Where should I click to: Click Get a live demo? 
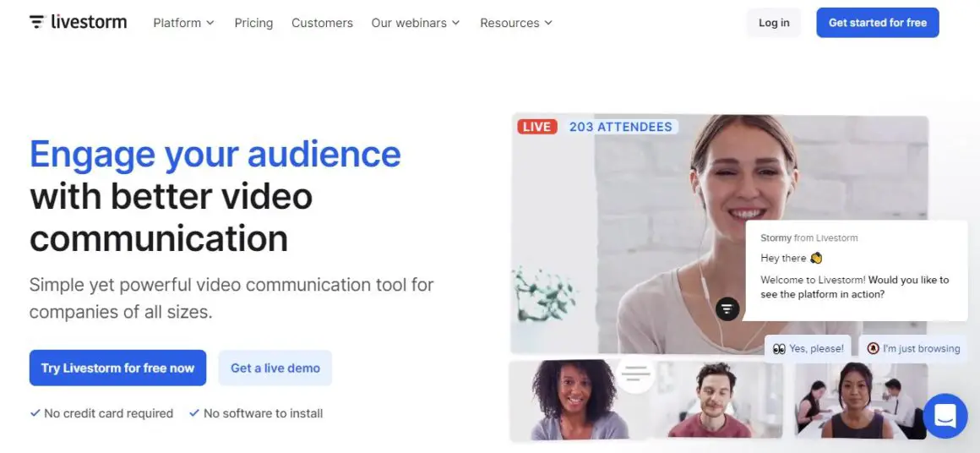point(275,368)
